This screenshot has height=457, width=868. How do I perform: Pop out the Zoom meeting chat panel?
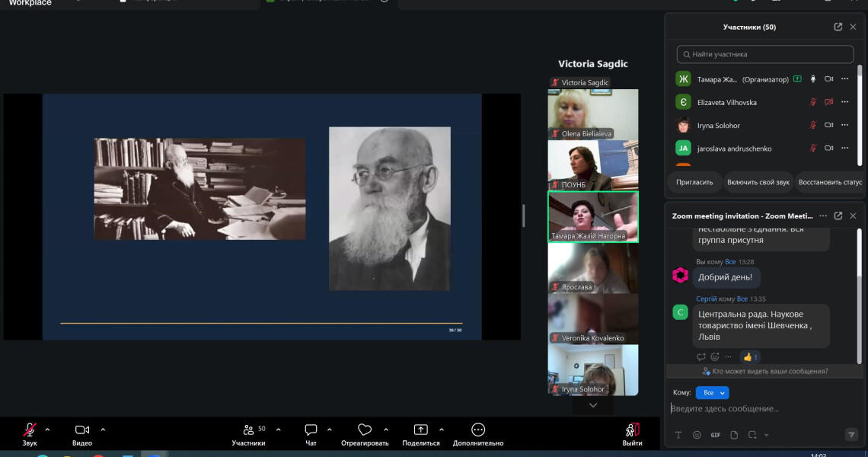click(x=838, y=216)
